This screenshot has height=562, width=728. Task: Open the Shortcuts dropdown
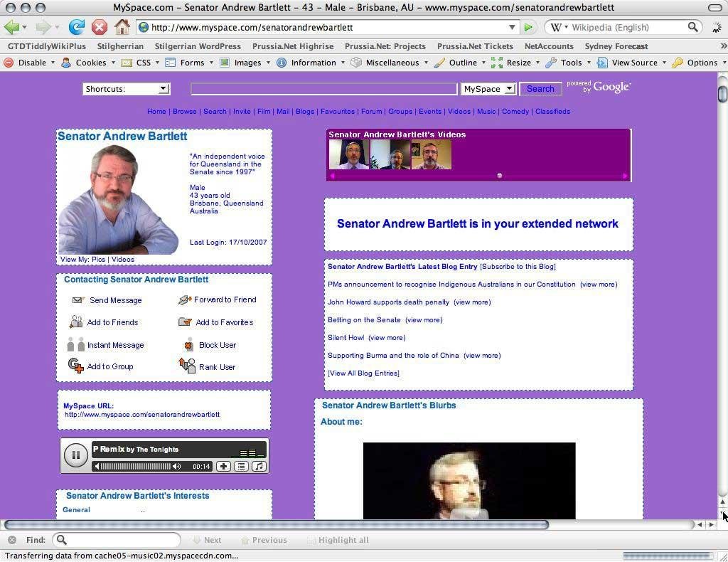127,89
